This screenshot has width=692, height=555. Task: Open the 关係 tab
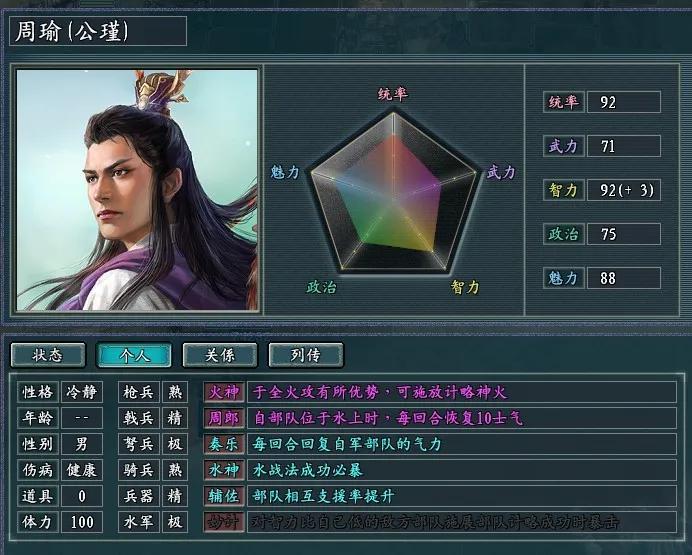[x=220, y=355]
